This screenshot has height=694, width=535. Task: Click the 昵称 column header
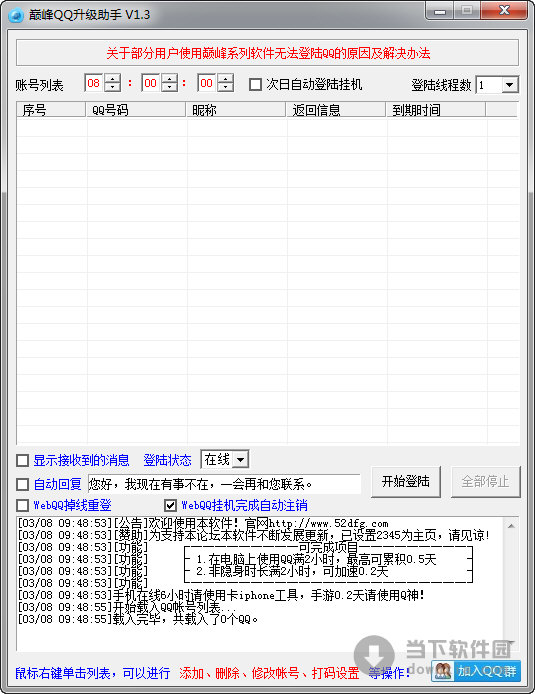coord(236,110)
